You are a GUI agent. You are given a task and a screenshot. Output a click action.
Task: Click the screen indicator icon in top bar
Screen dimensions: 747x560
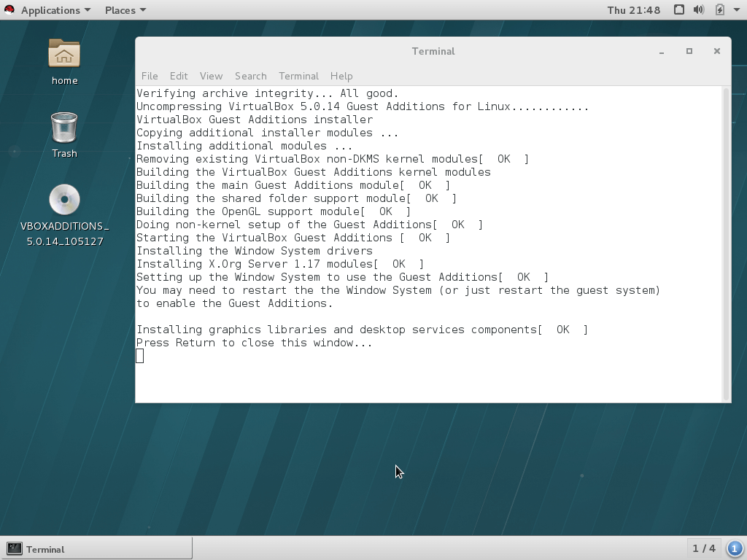click(679, 10)
